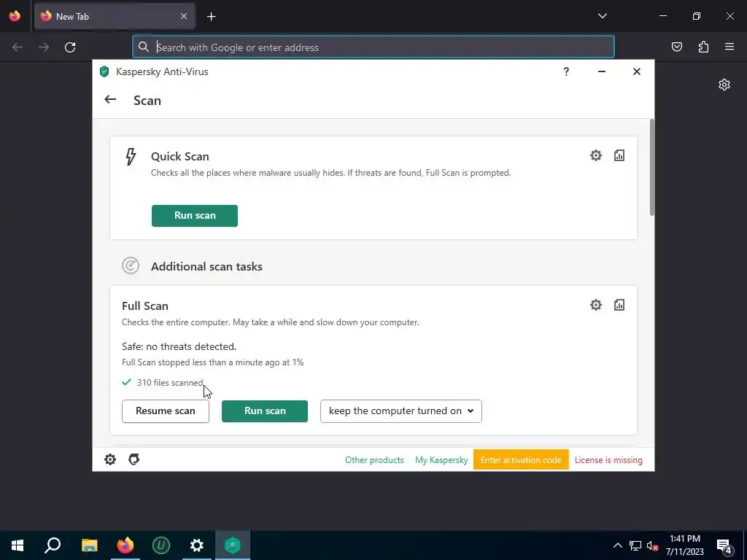
Task: Open Windows Start menu
Action: pos(18,545)
